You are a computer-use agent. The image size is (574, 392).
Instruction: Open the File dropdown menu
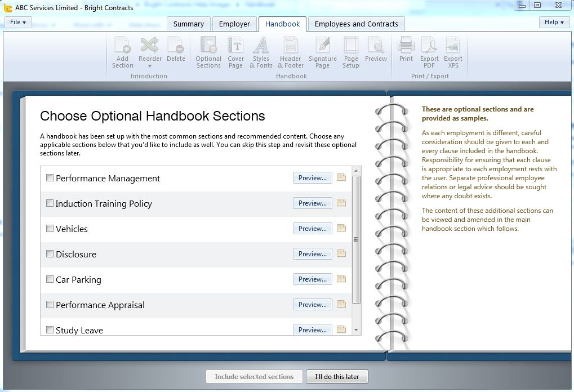pyautogui.click(x=18, y=23)
